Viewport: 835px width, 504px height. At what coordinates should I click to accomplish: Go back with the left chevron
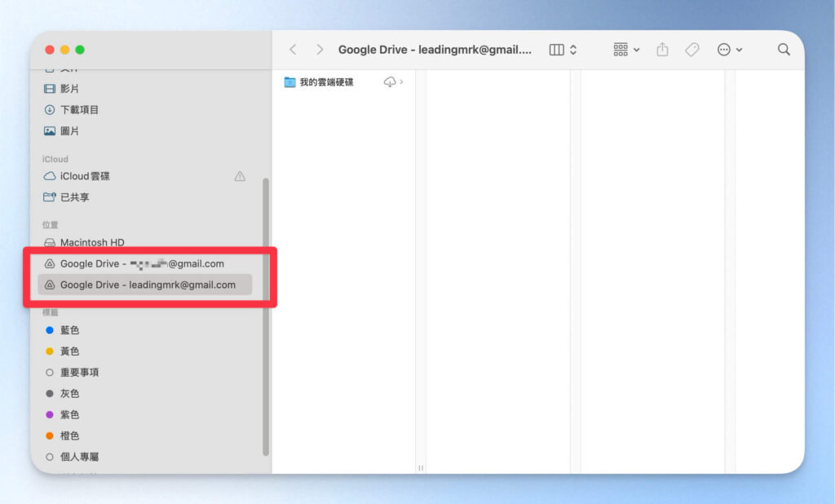(293, 50)
